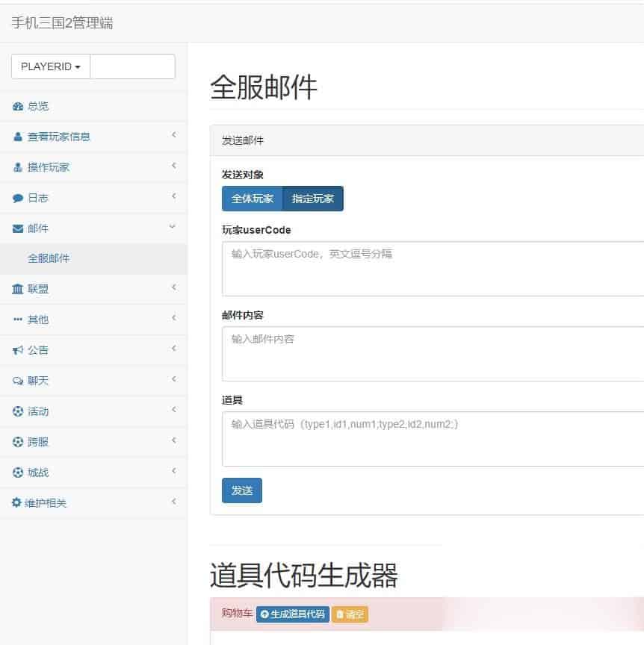Expand the 公告 chevron
Screen dimensions: 644x645
point(174,349)
